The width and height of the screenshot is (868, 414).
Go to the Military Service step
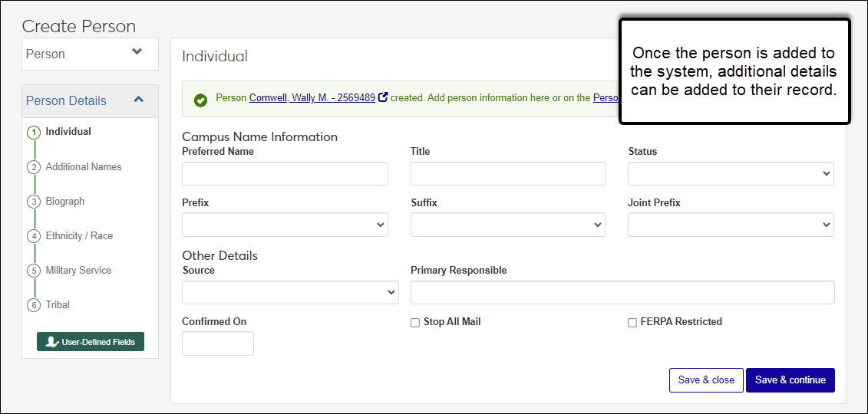[78, 271]
